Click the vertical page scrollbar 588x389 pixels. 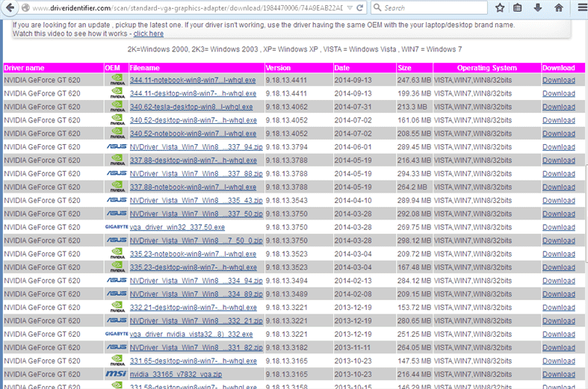pyautogui.click(x=586, y=214)
